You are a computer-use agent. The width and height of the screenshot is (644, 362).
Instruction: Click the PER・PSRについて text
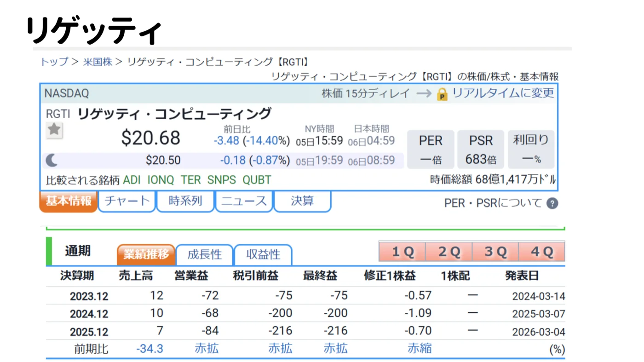493,203
